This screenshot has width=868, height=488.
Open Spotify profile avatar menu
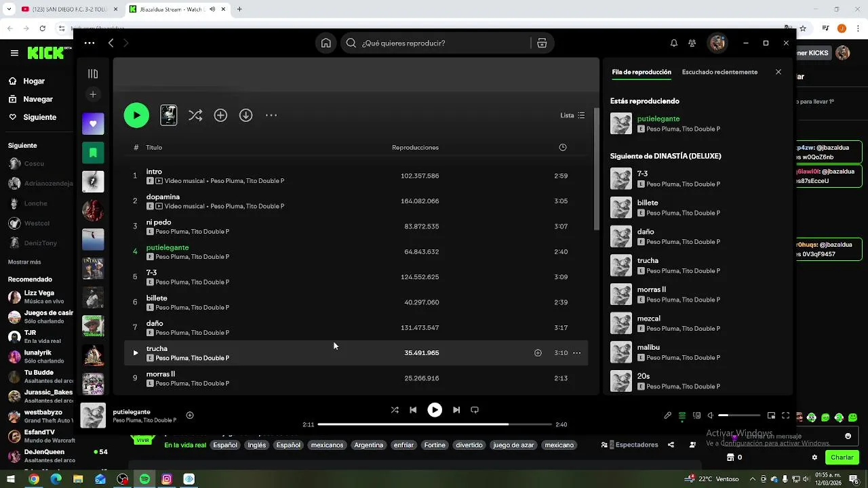[717, 43]
